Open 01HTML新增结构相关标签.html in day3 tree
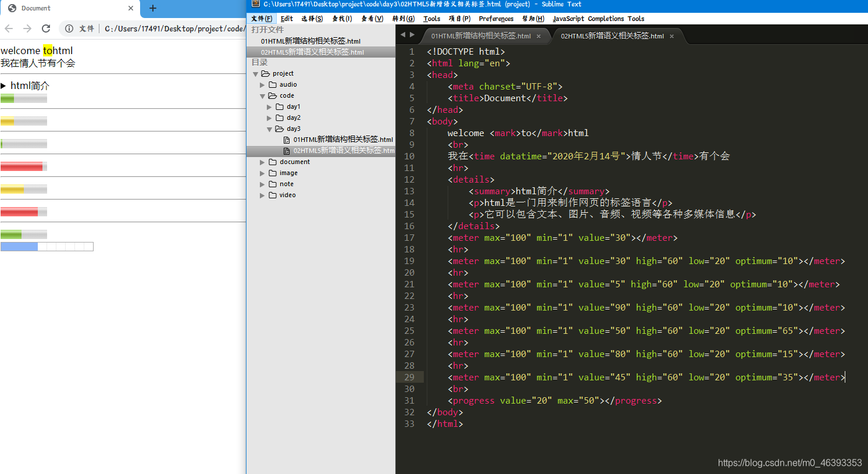 (x=343, y=140)
